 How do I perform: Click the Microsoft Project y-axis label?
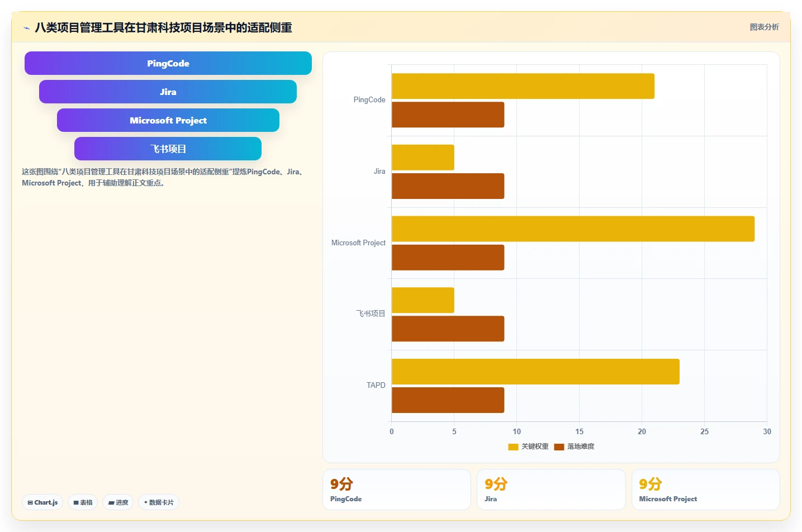click(x=358, y=243)
